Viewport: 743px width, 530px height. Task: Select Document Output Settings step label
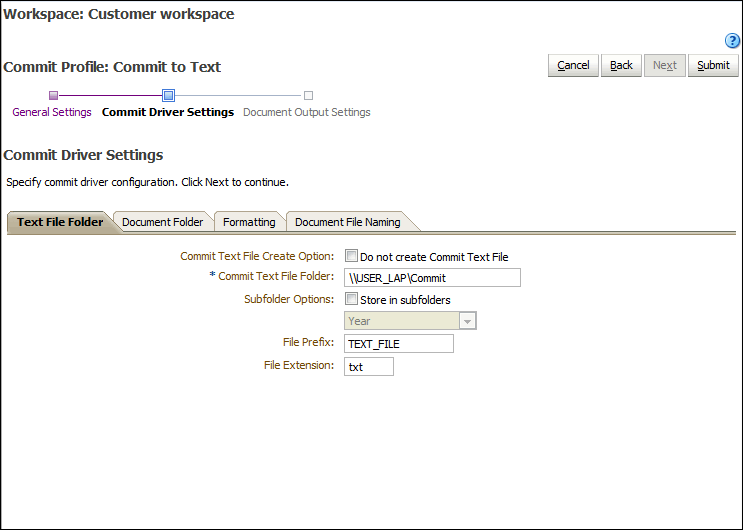[307, 112]
